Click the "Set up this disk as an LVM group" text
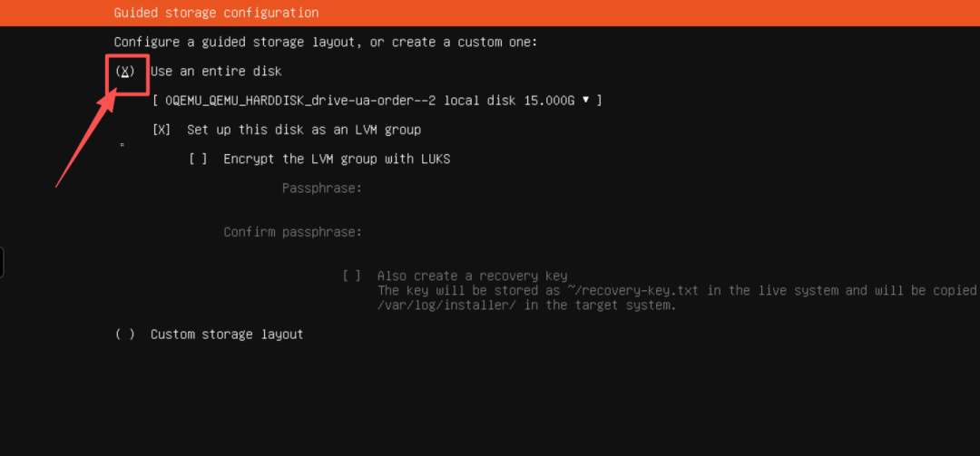The height and width of the screenshot is (456, 980). tap(304, 130)
